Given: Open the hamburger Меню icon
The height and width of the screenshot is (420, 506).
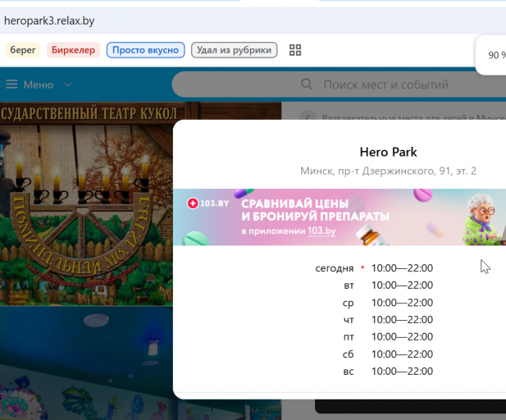Looking at the screenshot, I should 12,84.
